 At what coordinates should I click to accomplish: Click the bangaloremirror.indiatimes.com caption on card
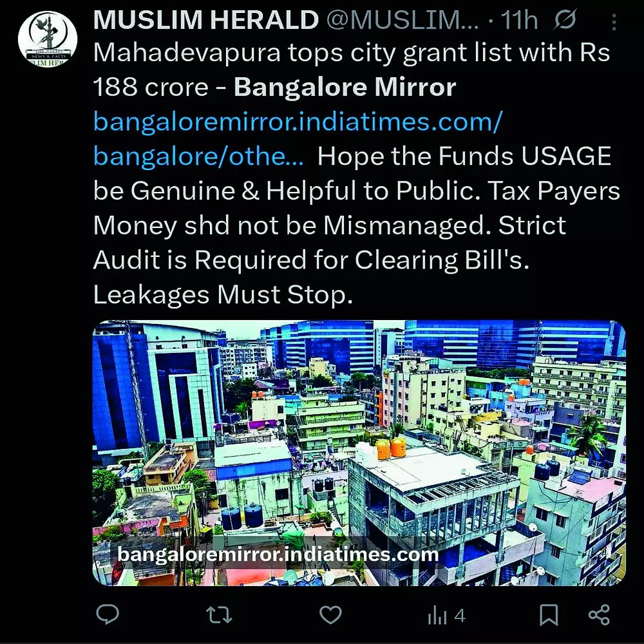(278, 554)
